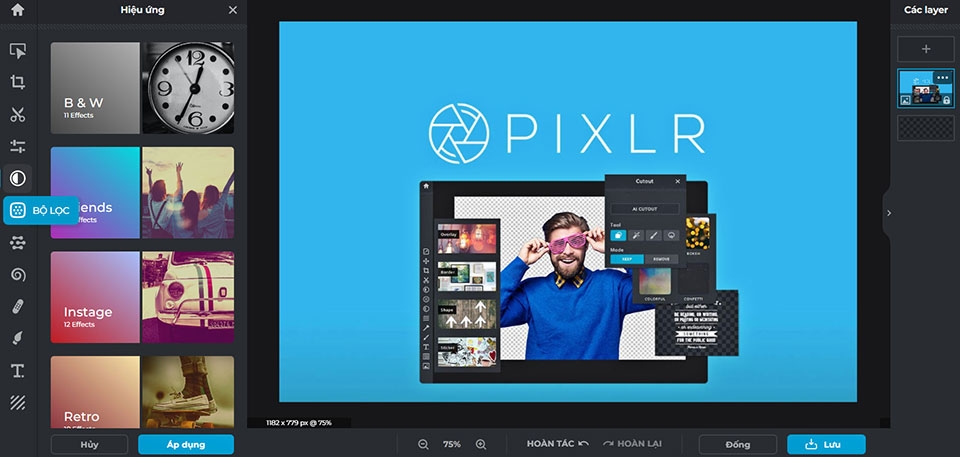Viewport: 960px width, 457px height.
Task: Apply effect with Áp dụng button
Action: (186, 444)
